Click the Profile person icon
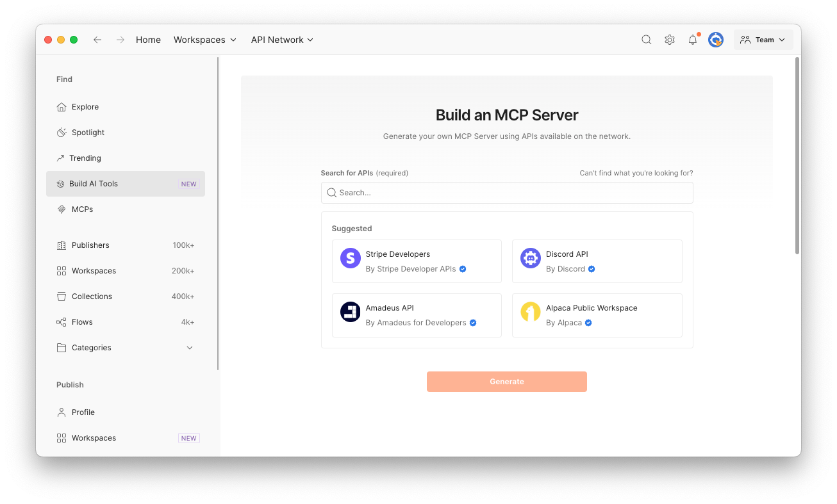 click(x=62, y=412)
